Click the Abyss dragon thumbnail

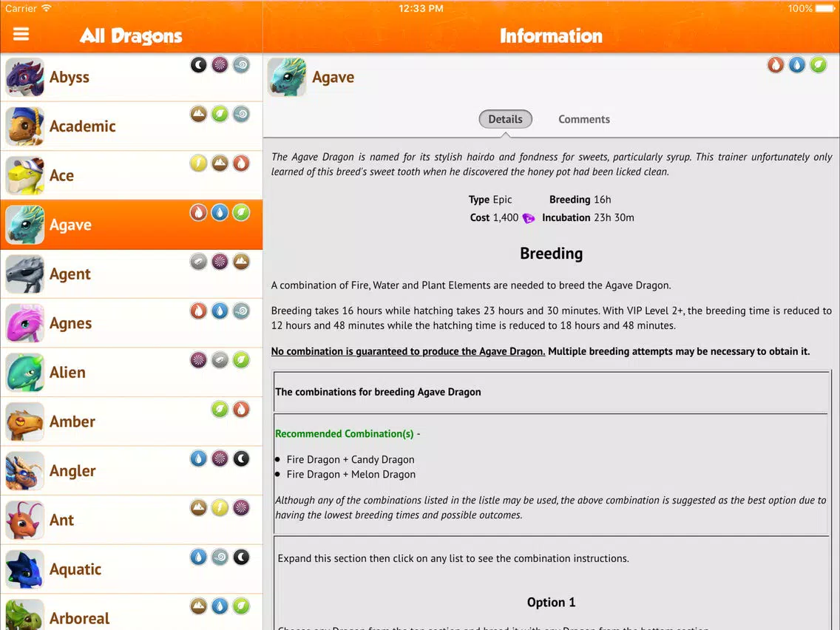tap(24, 77)
